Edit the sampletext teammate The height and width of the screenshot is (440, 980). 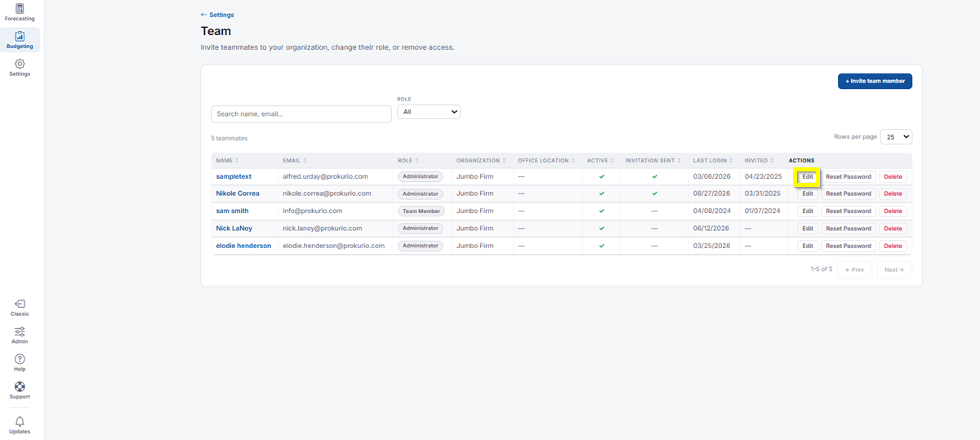point(808,176)
